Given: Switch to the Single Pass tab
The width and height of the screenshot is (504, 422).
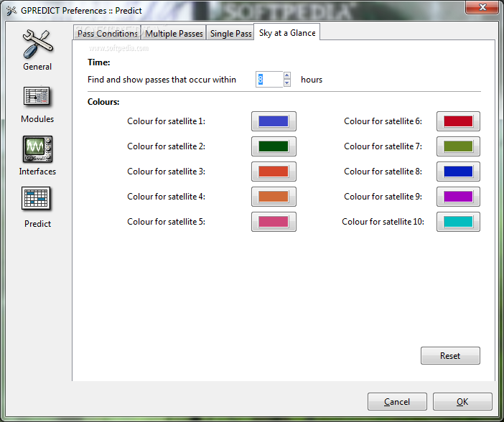Looking at the screenshot, I should (x=230, y=34).
